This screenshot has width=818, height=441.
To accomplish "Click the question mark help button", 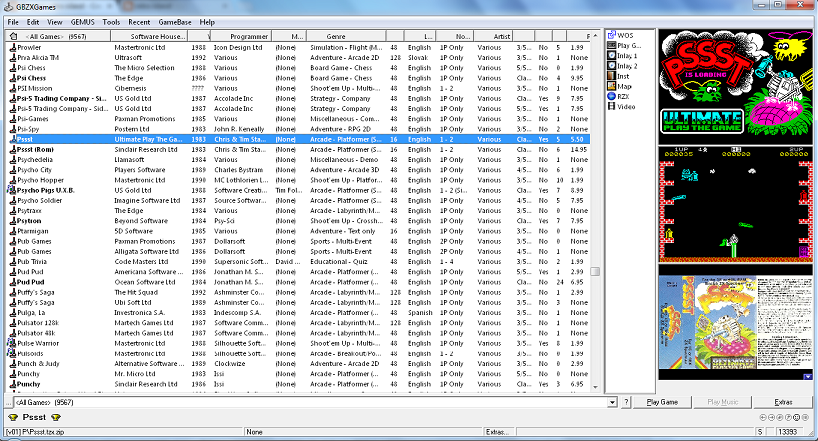I will coord(626,402).
